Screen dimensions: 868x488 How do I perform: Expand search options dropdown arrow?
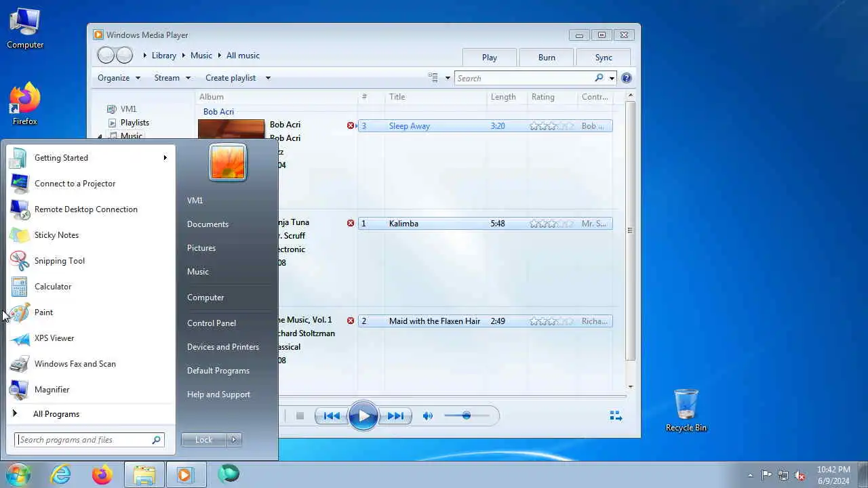click(611, 78)
